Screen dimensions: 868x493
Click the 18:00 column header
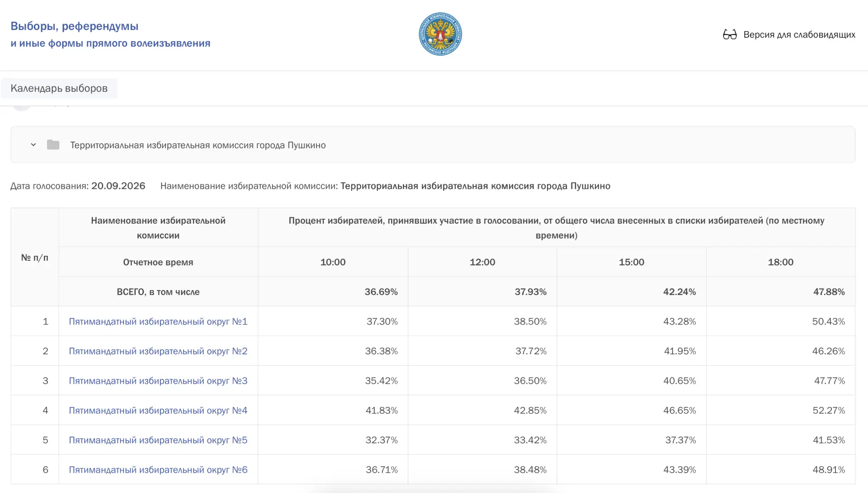[x=781, y=262]
